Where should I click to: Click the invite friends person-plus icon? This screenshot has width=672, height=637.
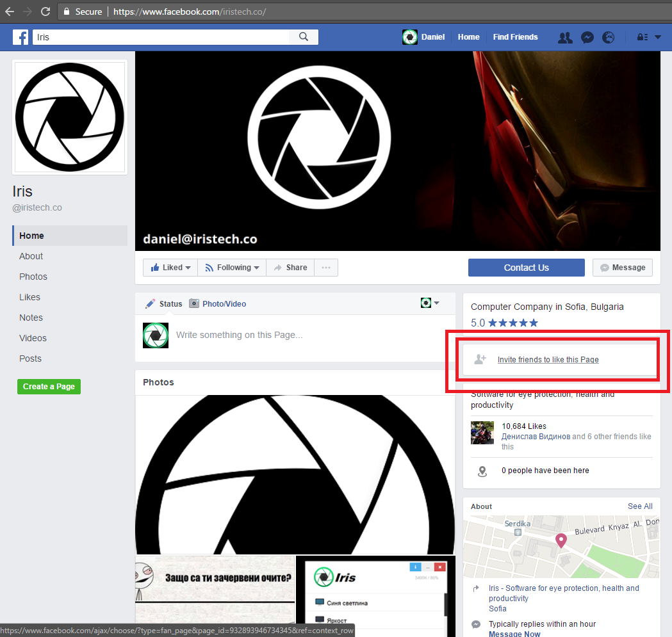[x=480, y=359]
